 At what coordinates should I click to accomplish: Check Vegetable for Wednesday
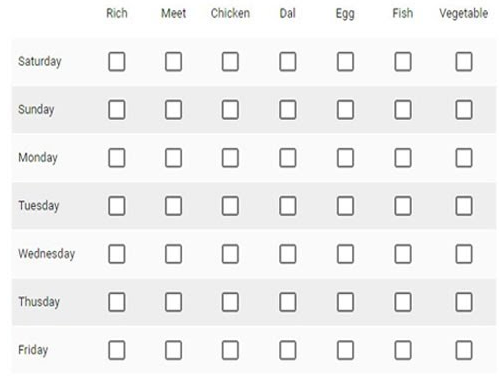[464, 254]
